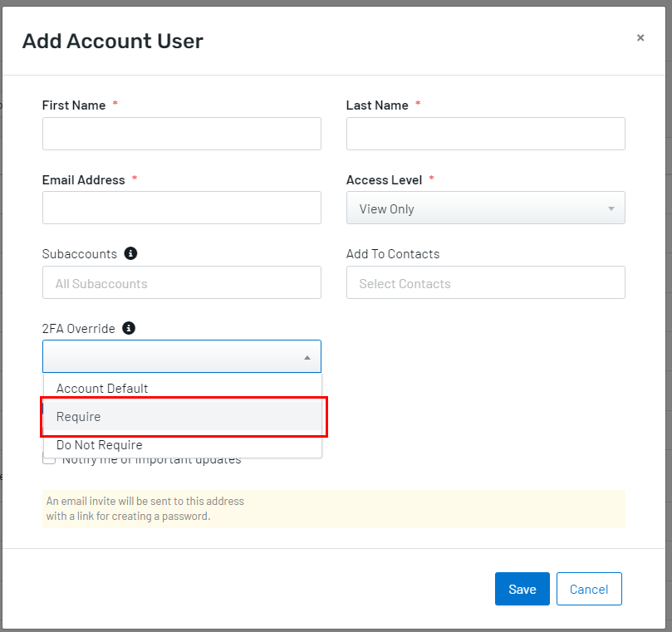This screenshot has width=672, height=632.
Task: Focus the First Name text field
Action: (181, 134)
